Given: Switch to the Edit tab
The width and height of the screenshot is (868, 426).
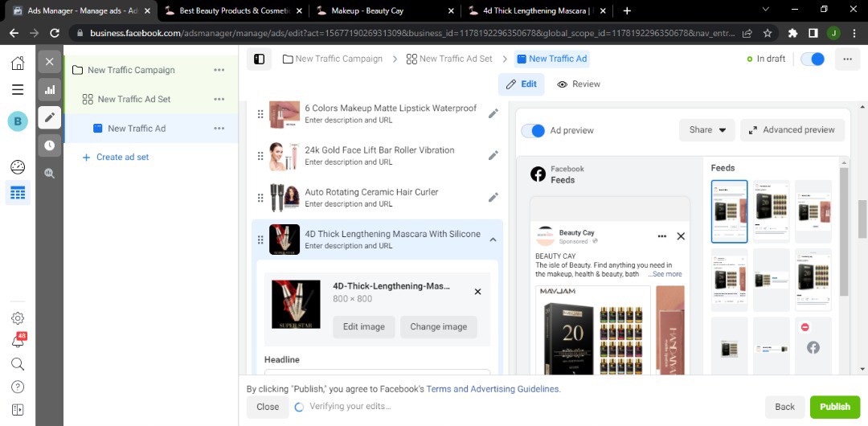Looking at the screenshot, I should pos(521,84).
